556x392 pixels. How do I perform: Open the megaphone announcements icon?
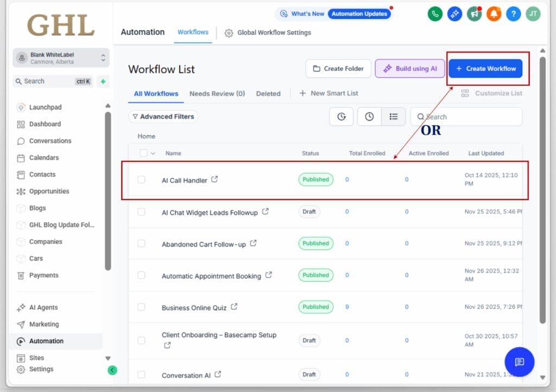(x=474, y=14)
